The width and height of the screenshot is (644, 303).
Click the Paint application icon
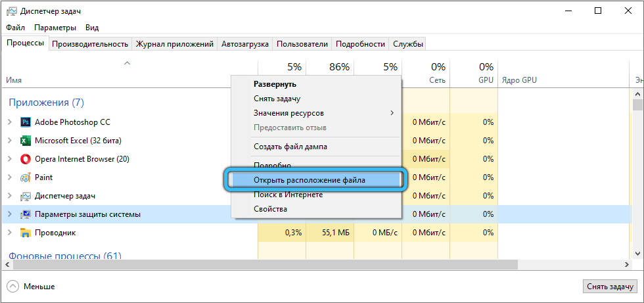click(26, 177)
